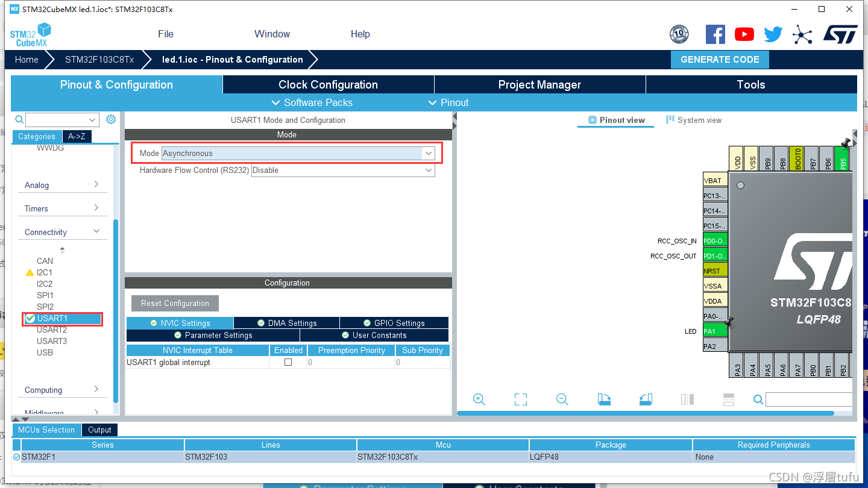Open the USART1 Mode dropdown
This screenshot has width=868, height=488.
click(298, 153)
